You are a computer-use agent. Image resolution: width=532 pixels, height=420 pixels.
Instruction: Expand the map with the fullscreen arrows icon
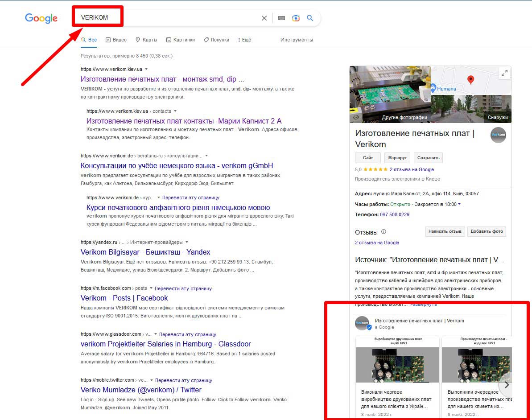504,73
